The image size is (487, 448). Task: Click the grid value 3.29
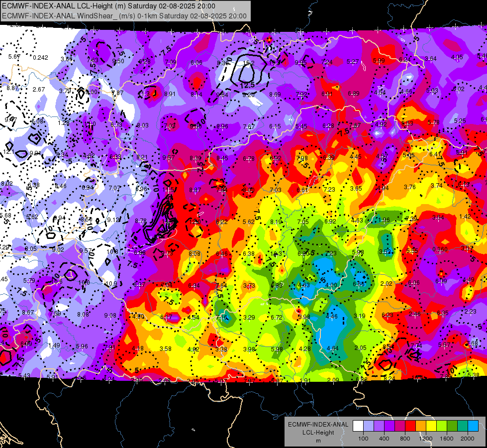click(x=249, y=318)
